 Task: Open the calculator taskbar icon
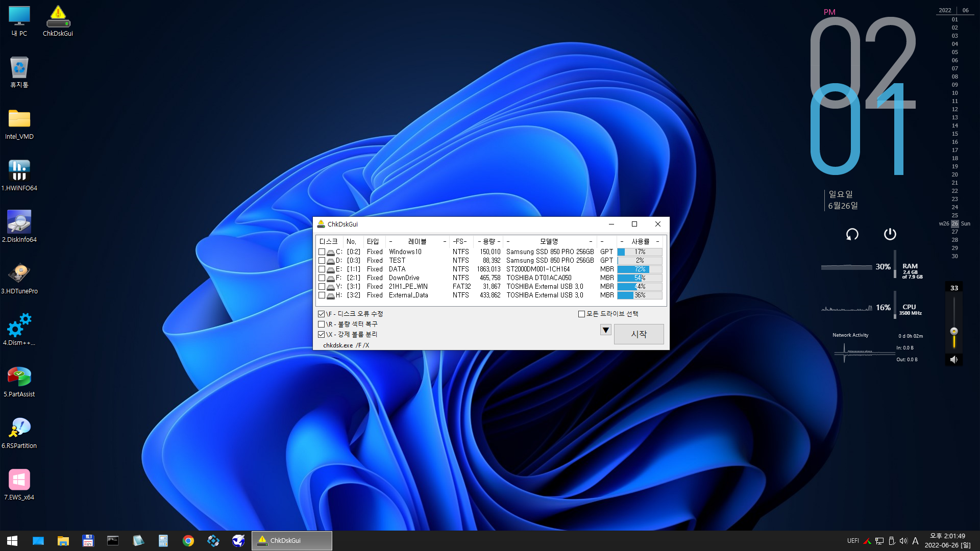[163, 540]
